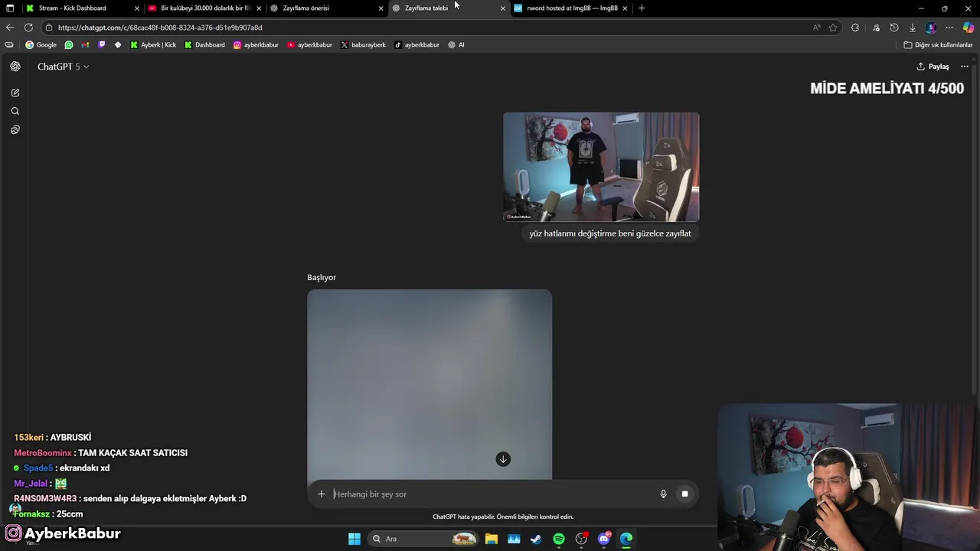This screenshot has width=980, height=551.
Task: Open the Instagram ayberkbabur bookmark
Action: [x=256, y=45]
